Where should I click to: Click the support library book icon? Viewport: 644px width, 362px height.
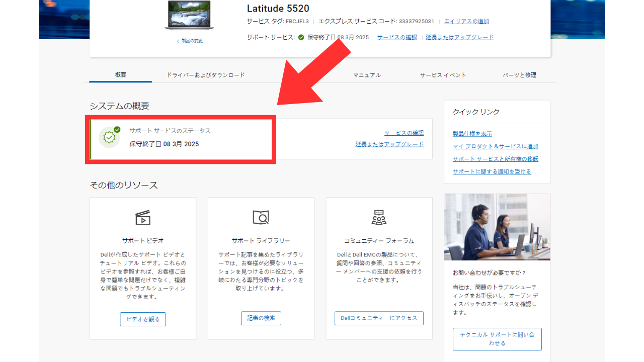coord(261,218)
